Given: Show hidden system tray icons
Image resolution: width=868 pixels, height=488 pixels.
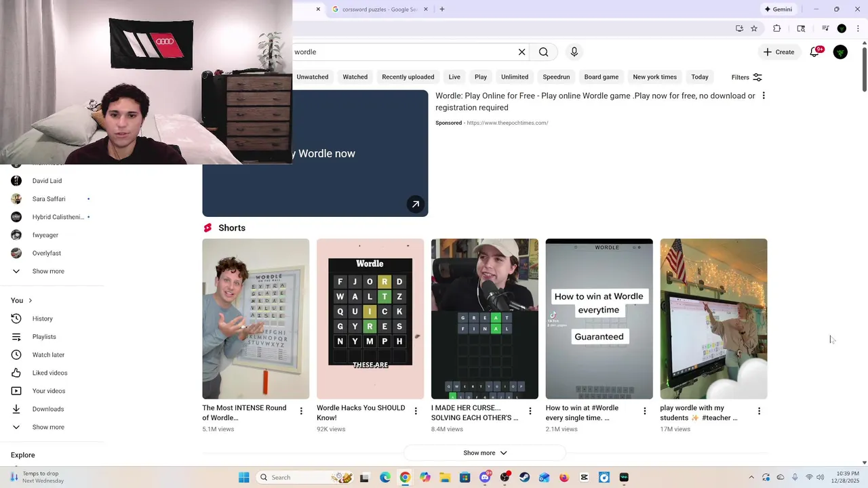Looking at the screenshot, I should tap(751, 477).
